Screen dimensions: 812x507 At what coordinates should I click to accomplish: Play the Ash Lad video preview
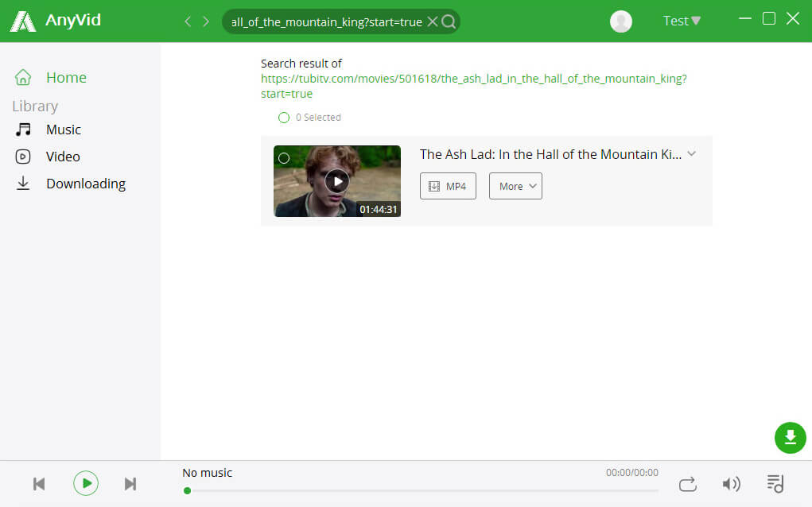[x=337, y=181]
